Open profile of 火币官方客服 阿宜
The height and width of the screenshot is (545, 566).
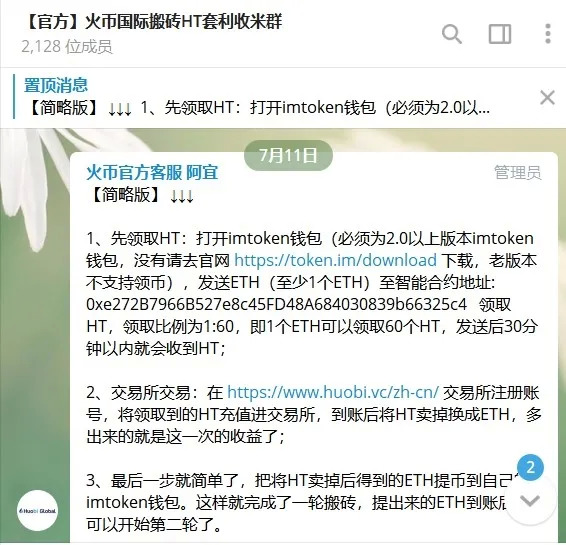(x=152, y=172)
